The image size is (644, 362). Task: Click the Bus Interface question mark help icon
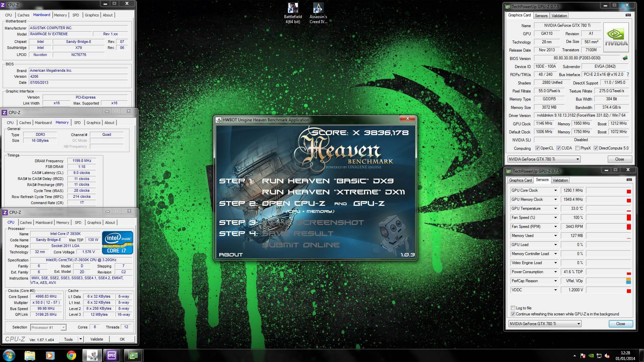tap(628, 74)
